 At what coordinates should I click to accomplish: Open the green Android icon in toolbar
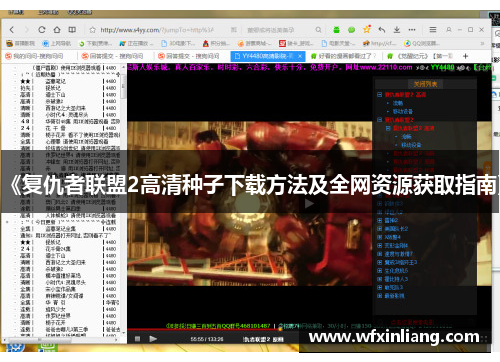point(336,30)
